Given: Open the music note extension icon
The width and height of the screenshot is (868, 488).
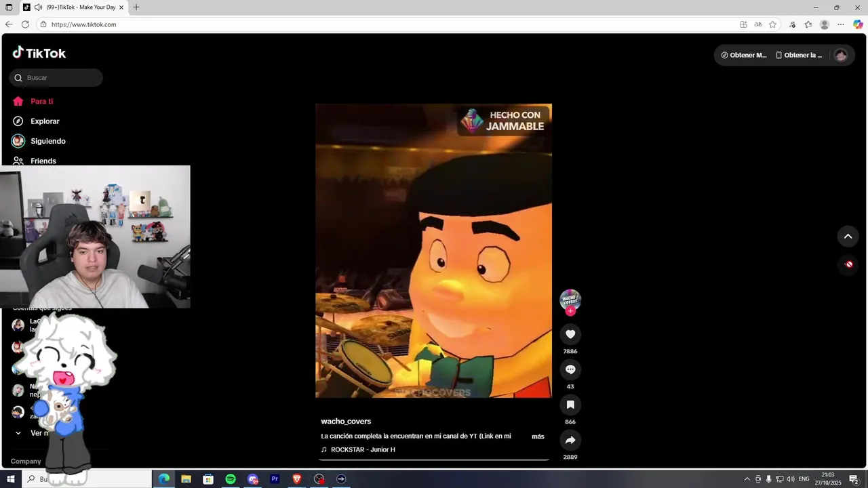Looking at the screenshot, I should 792,24.
